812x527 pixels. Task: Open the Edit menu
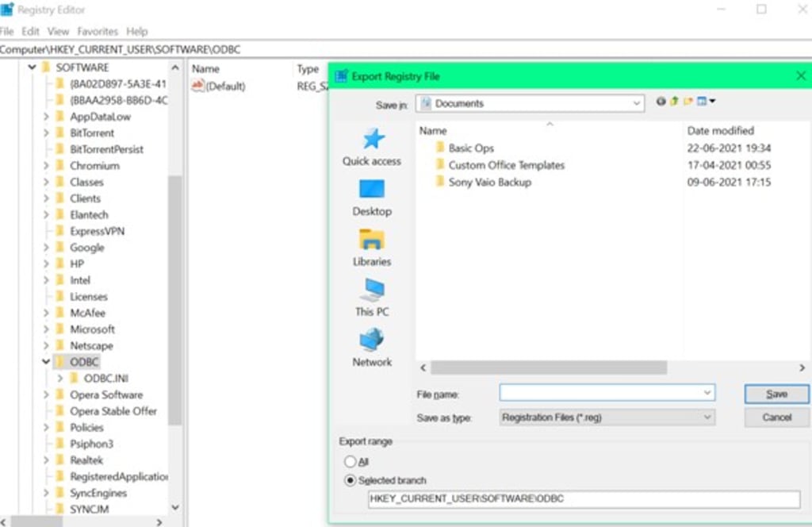click(30, 32)
